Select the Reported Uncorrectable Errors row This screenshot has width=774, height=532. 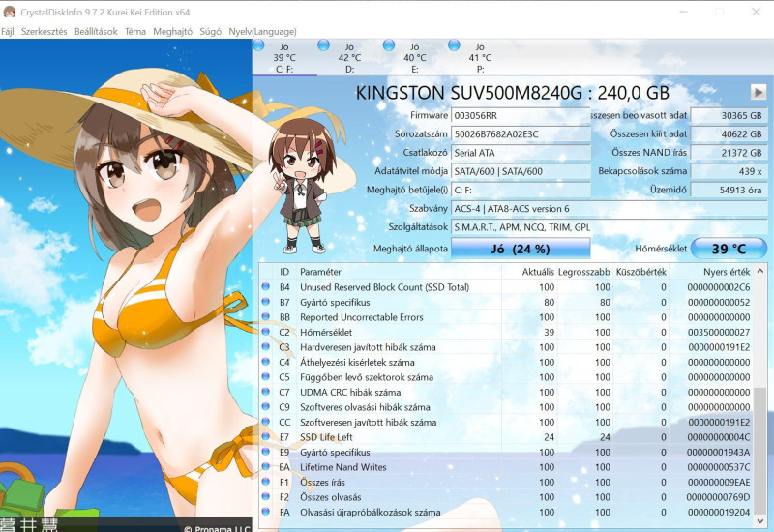point(506,317)
